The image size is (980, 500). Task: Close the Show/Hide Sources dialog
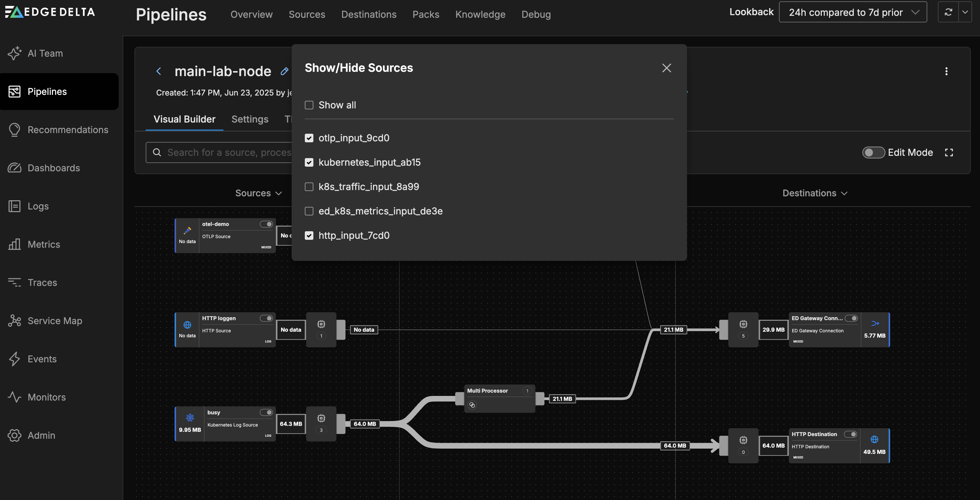[667, 68]
